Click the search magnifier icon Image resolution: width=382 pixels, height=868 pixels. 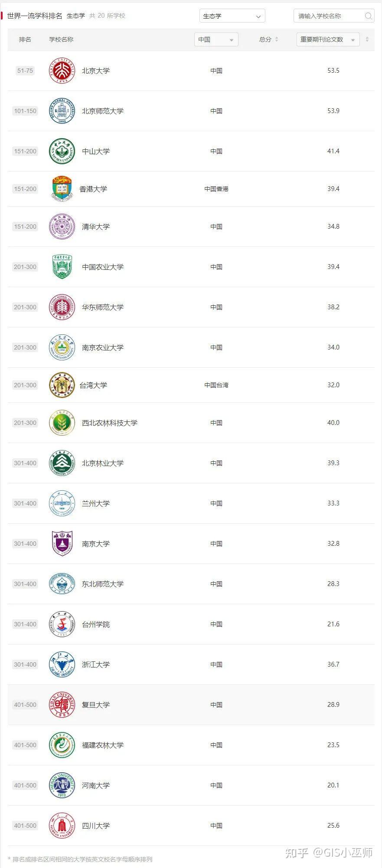pyautogui.click(x=368, y=16)
